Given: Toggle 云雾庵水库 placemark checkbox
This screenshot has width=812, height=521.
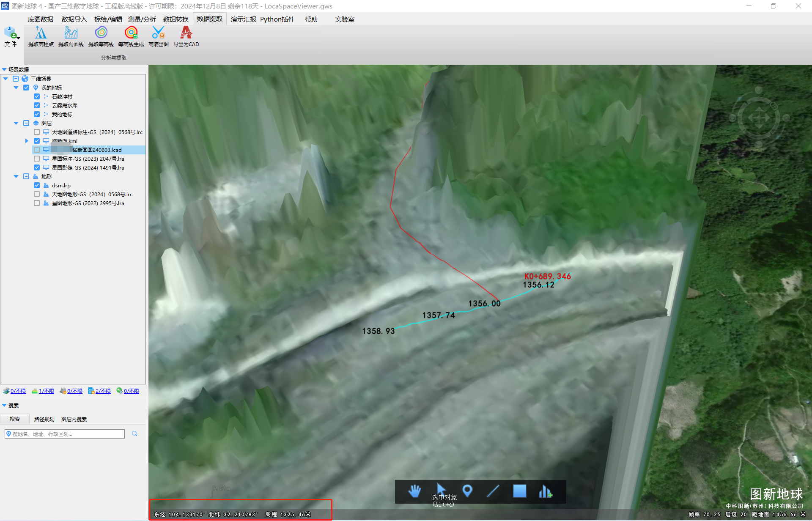Looking at the screenshot, I should coord(37,105).
